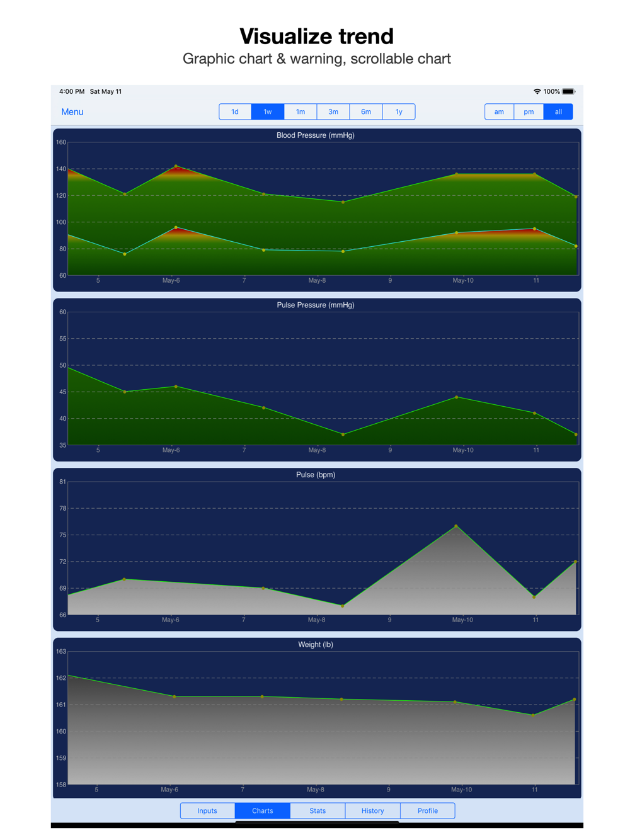Filter readings to am only
Viewport: 630px width, 840px height.
pos(499,112)
